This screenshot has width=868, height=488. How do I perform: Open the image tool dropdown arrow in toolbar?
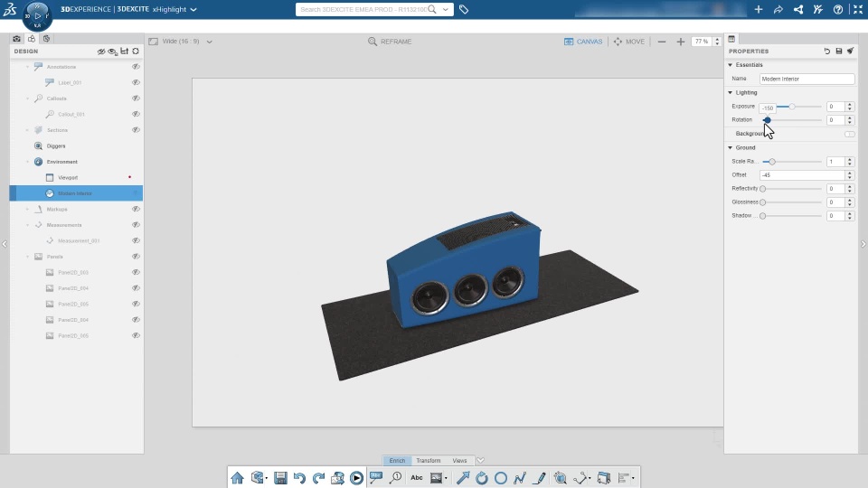pos(446,478)
